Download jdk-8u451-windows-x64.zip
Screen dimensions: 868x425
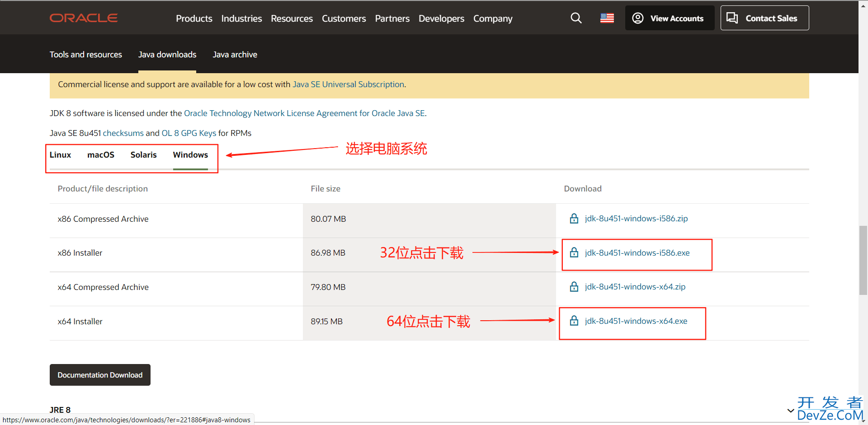635,287
